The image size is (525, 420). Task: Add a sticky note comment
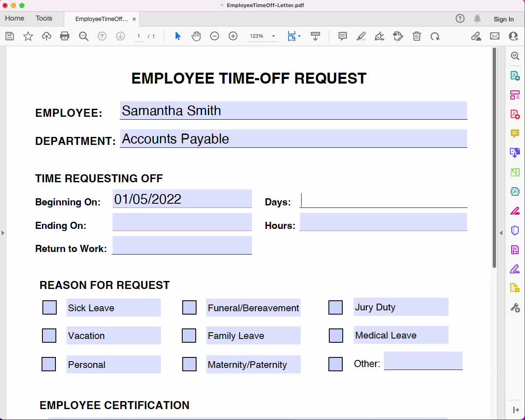click(342, 36)
